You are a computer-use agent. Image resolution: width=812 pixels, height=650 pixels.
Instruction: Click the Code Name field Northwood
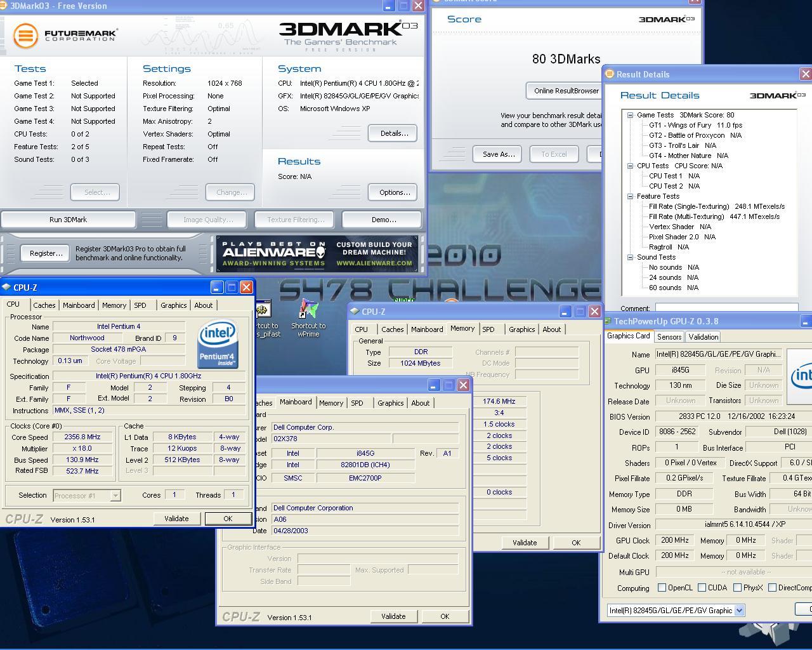(x=87, y=338)
